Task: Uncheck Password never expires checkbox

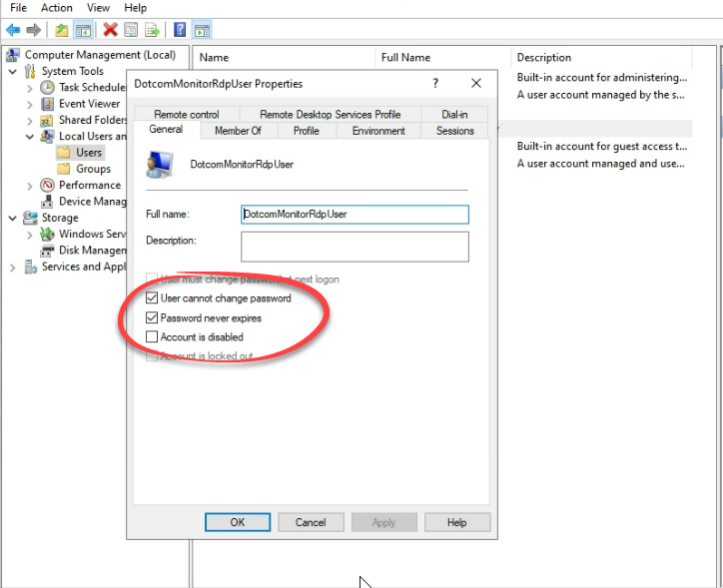Action: point(152,318)
